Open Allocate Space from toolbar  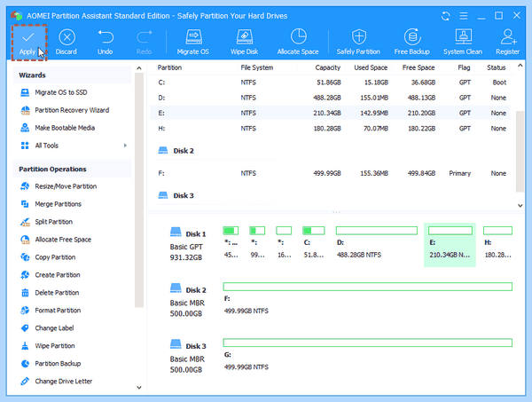(x=298, y=43)
